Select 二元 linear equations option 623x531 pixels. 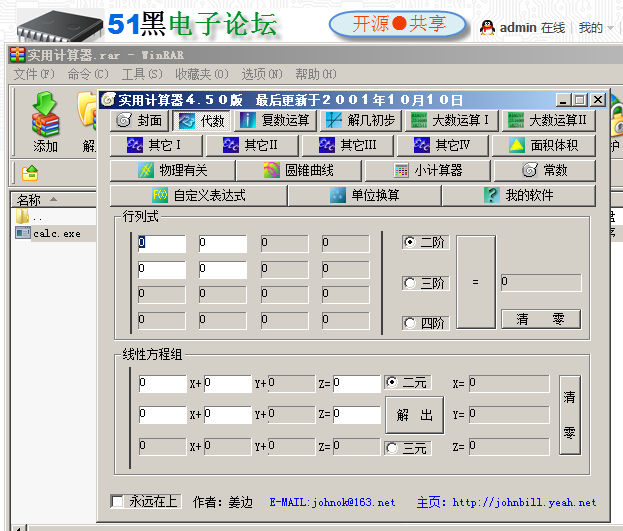click(408, 382)
